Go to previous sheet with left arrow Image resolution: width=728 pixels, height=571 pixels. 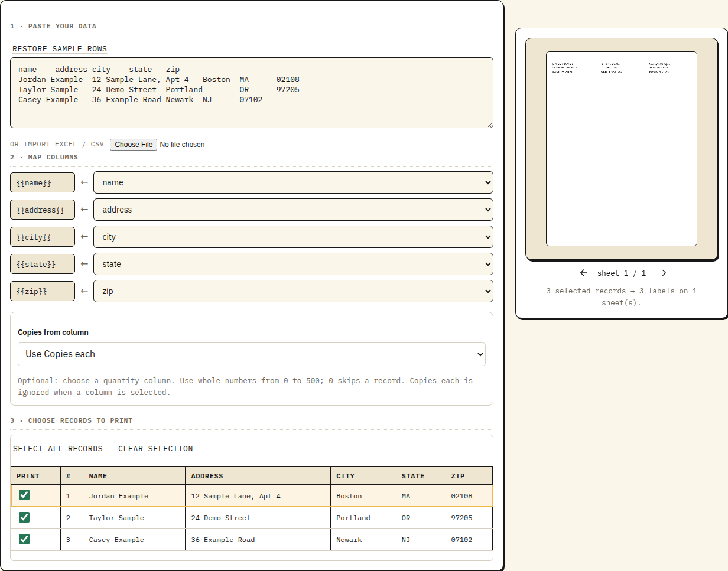click(x=584, y=273)
